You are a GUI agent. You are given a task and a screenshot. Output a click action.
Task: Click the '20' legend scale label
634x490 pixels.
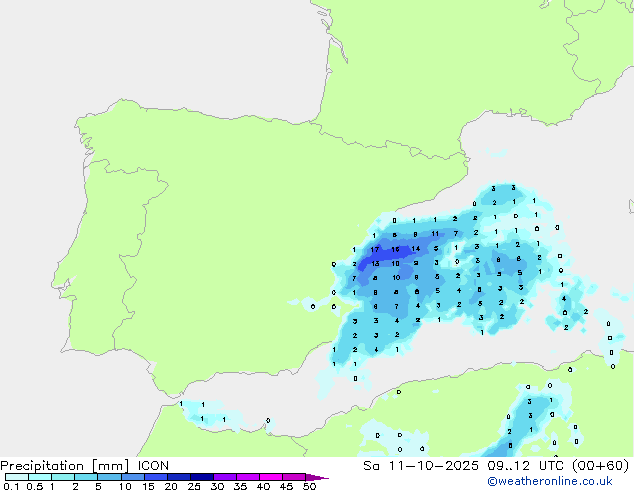pos(171,486)
